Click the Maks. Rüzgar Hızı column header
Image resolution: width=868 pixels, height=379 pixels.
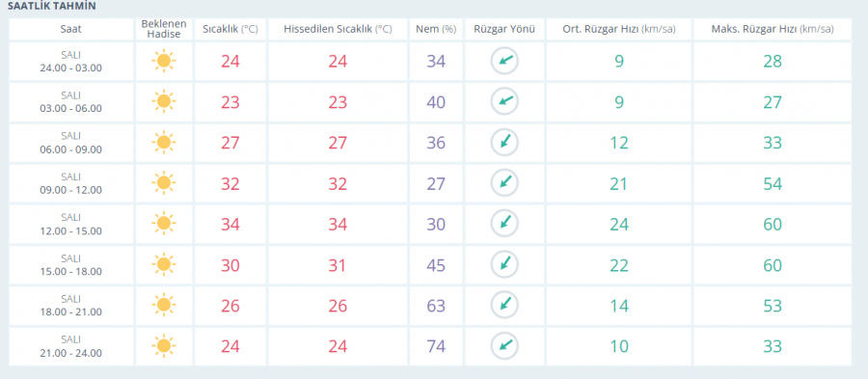[x=773, y=29]
